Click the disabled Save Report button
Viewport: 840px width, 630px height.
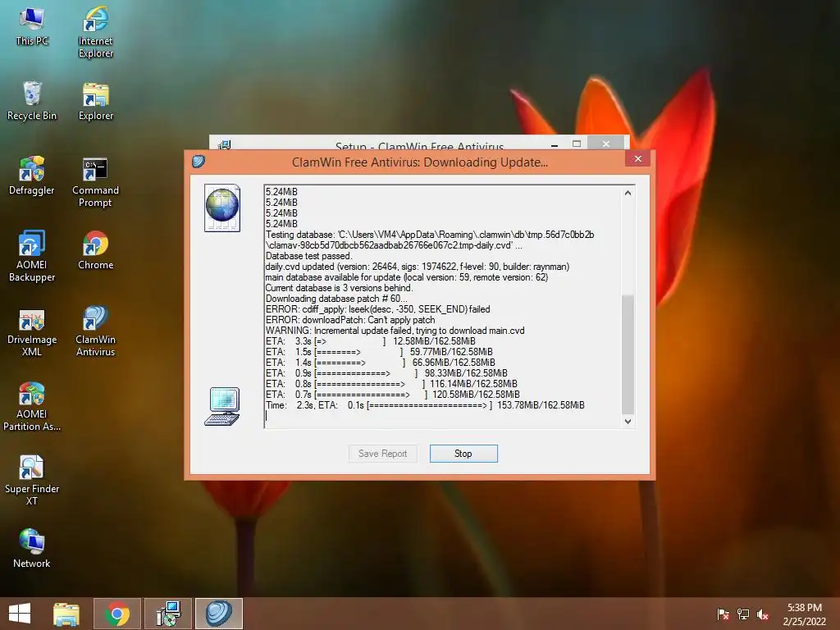(382, 454)
